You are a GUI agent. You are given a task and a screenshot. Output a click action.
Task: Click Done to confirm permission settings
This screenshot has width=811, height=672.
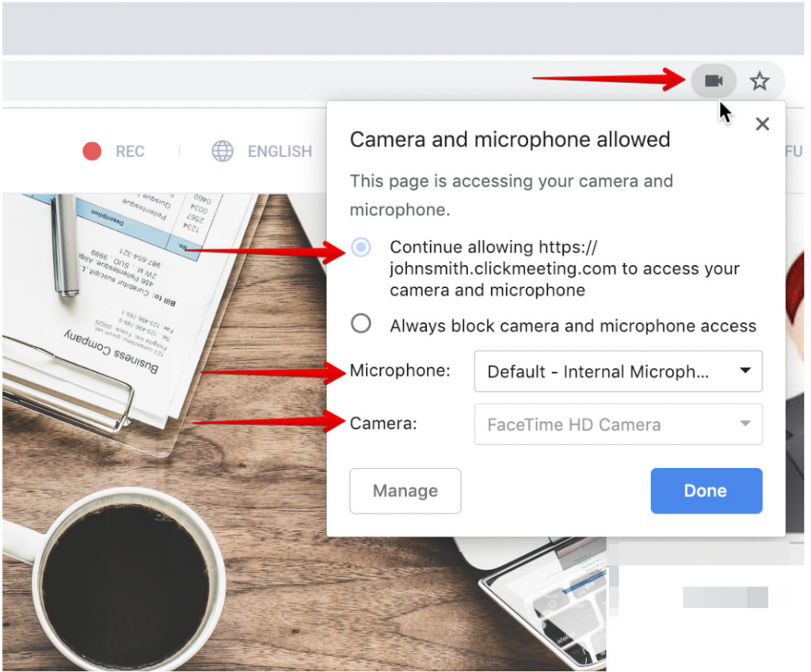click(x=706, y=491)
